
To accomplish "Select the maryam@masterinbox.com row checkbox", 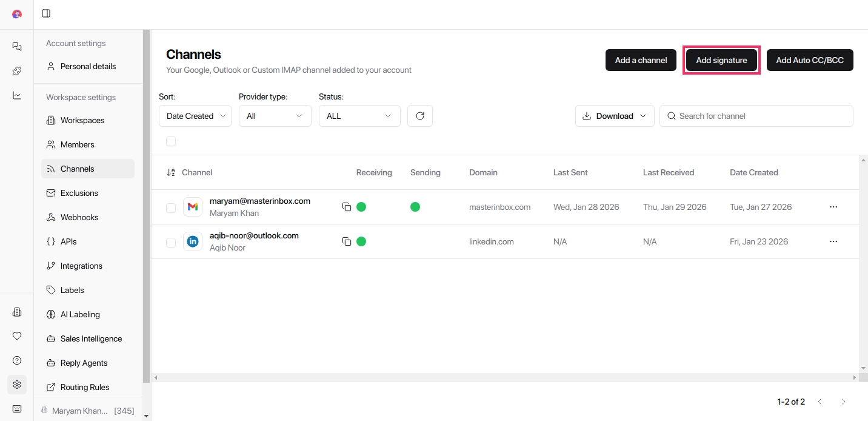I will pos(171,208).
